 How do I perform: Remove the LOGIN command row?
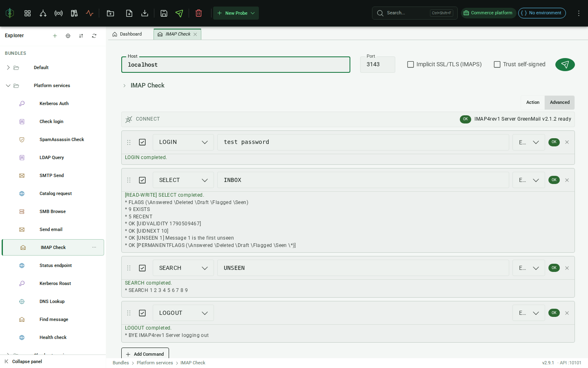567,142
